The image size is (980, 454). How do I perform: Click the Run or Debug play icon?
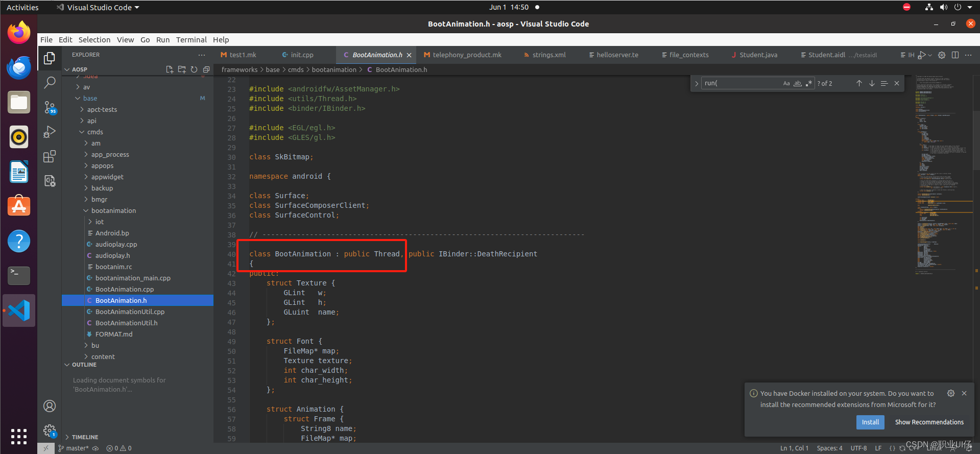point(922,55)
